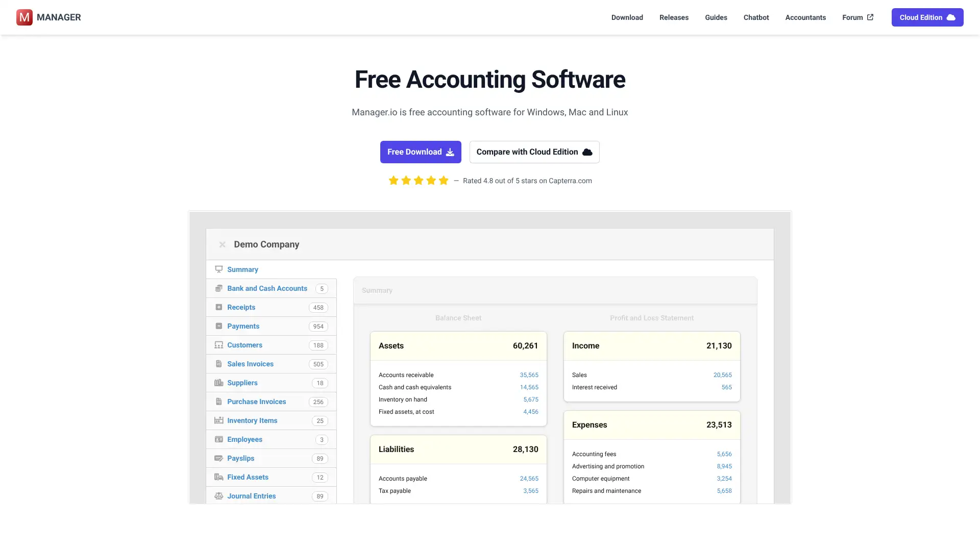Click the download arrow icon on Free Download

[450, 152]
